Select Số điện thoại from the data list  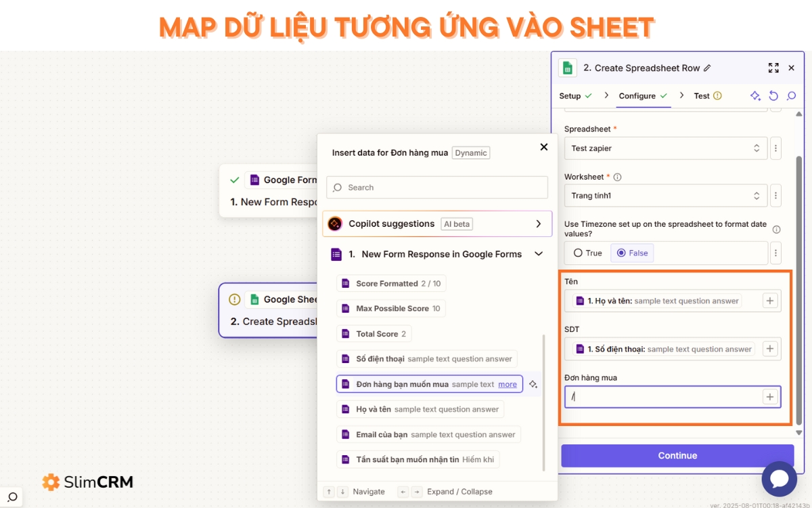[x=427, y=359]
